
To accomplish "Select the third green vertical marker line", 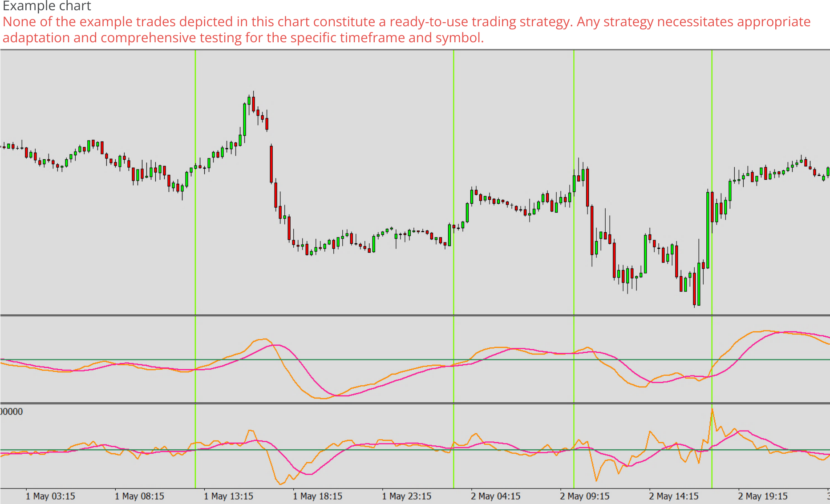I will pyautogui.click(x=574, y=269).
